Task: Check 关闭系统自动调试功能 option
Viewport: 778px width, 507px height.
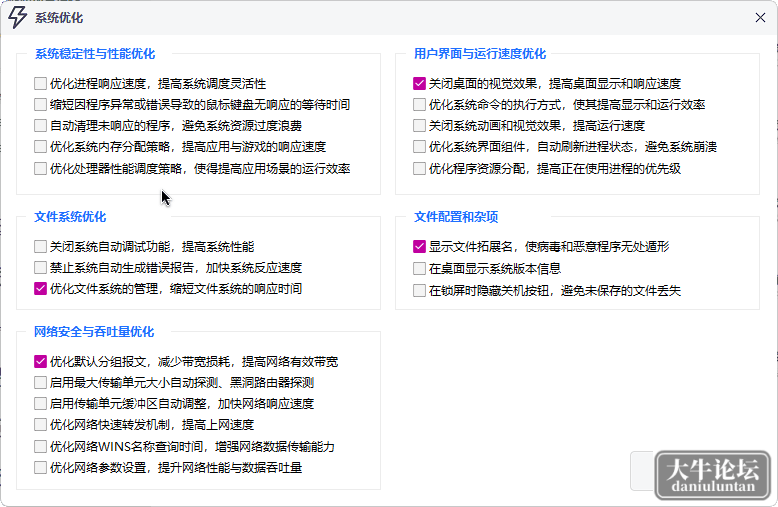Action: coord(40,247)
